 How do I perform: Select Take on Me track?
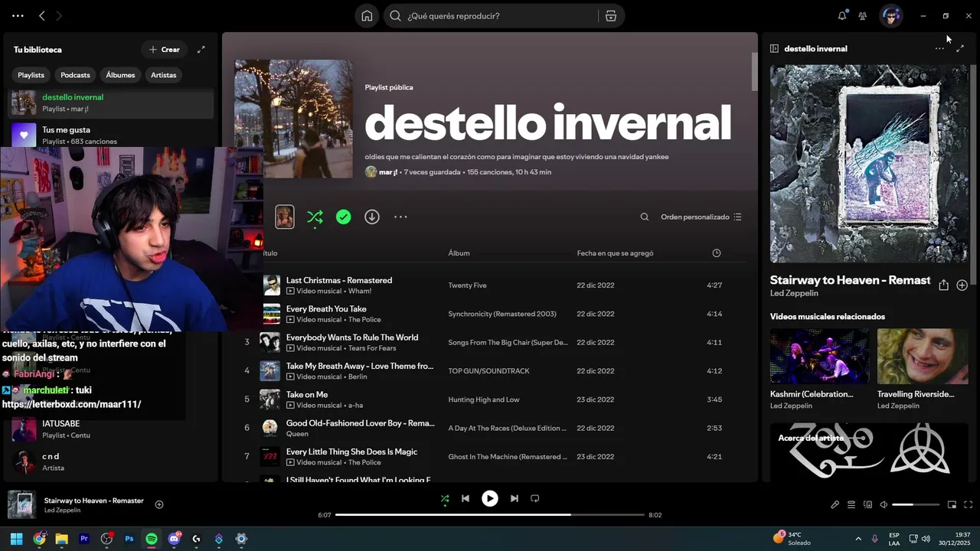(307, 395)
